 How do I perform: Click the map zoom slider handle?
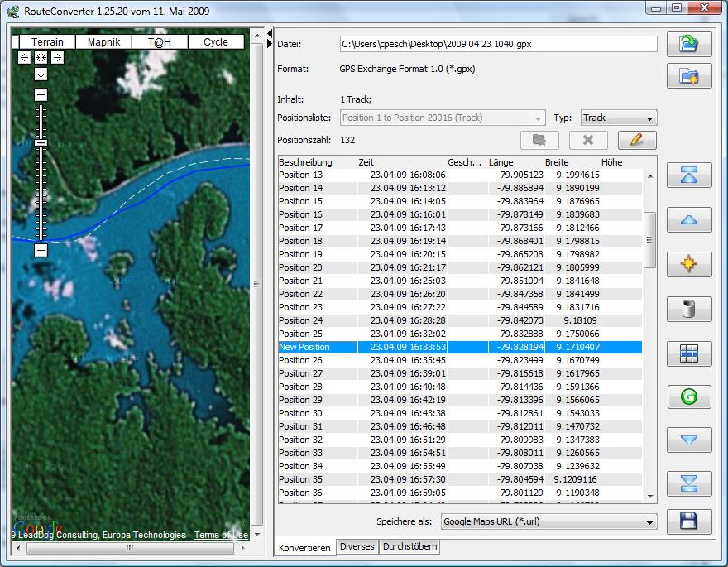point(41,143)
